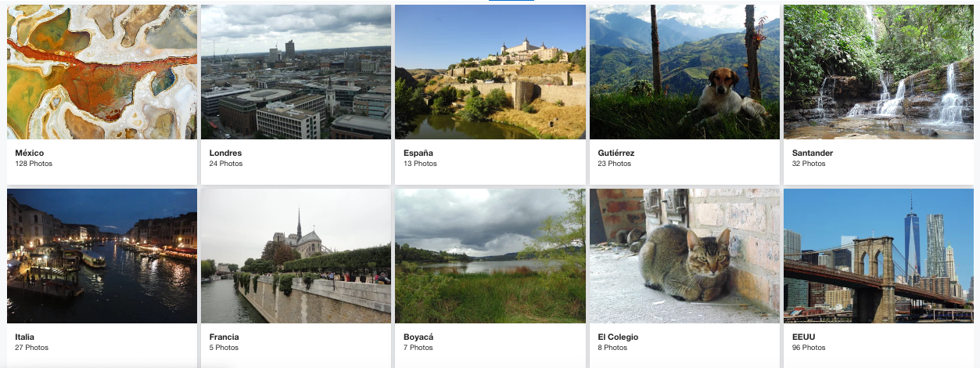View the El Colegio cat photo
The height and width of the screenshot is (368, 980).
coord(684,256)
